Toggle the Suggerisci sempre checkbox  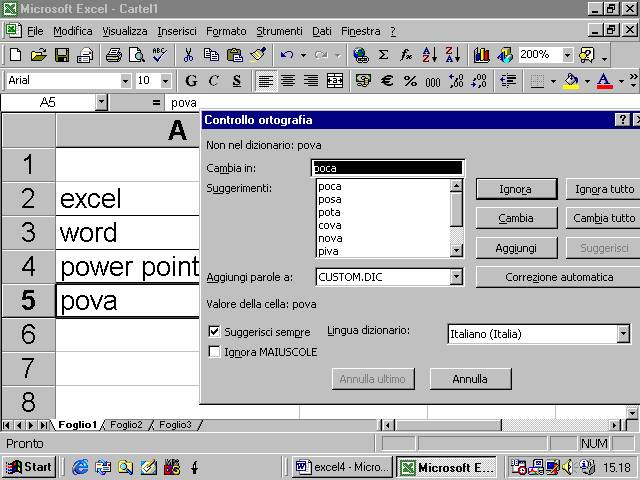pyautogui.click(x=214, y=331)
